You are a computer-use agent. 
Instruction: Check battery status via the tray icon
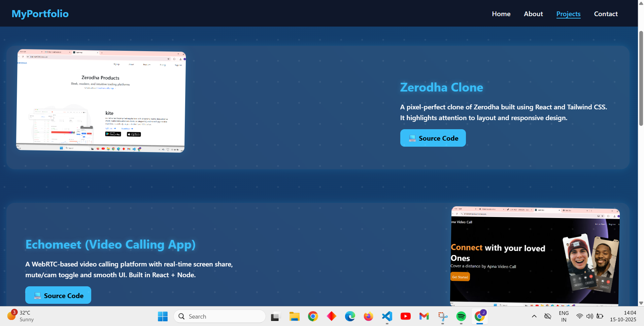tap(600, 316)
